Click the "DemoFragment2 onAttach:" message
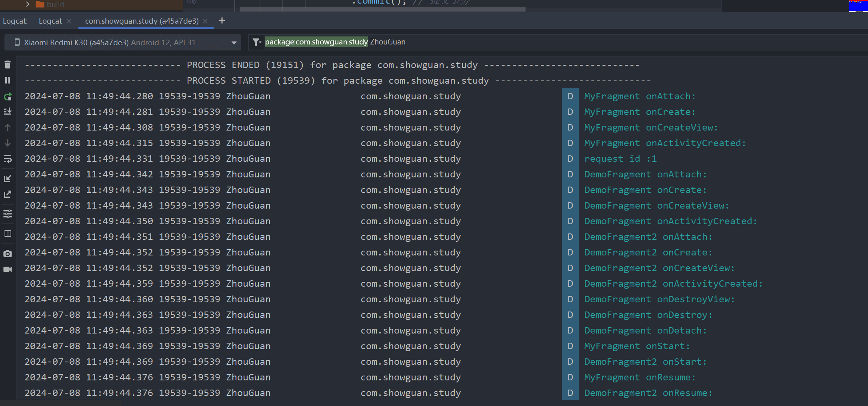The width and height of the screenshot is (868, 406). click(x=648, y=237)
